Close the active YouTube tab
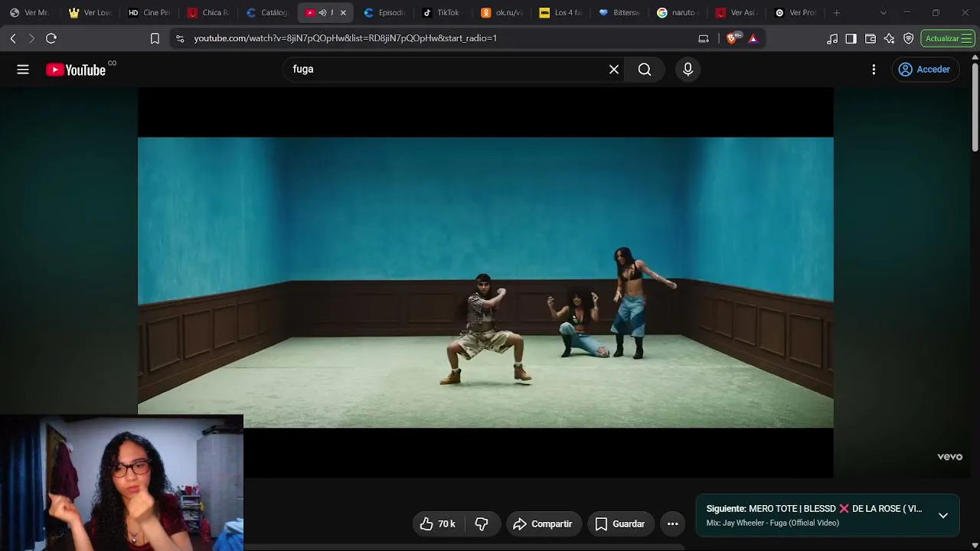Image resolution: width=980 pixels, height=551 pixels. pyautogui.click(x=343, y=12)
